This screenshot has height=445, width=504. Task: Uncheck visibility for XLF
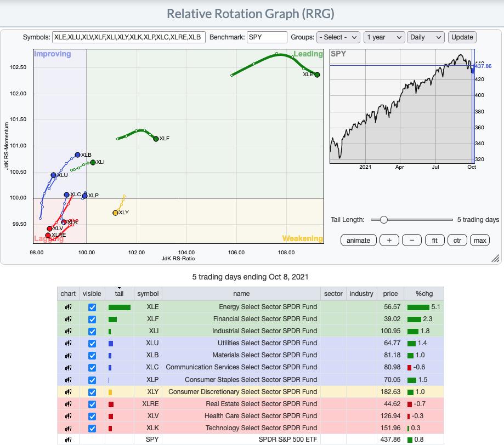tap(92, 319)
